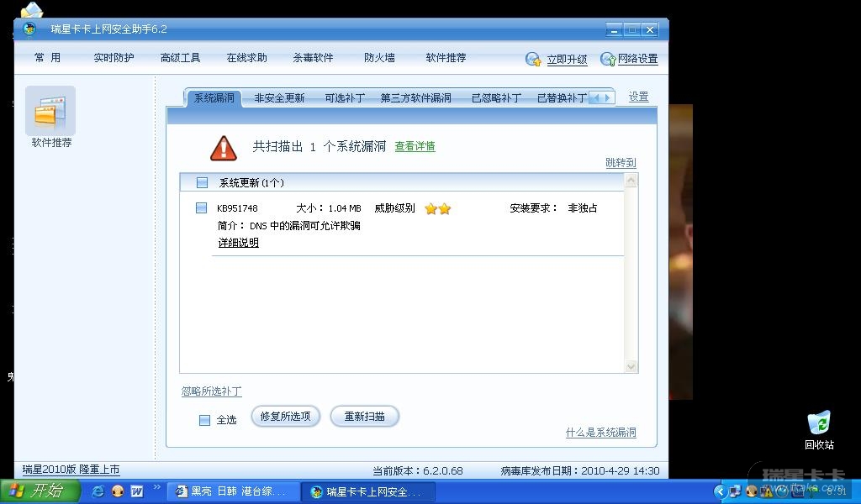Click the 瑞星2010版 隆重上市 link

point(71,470)
